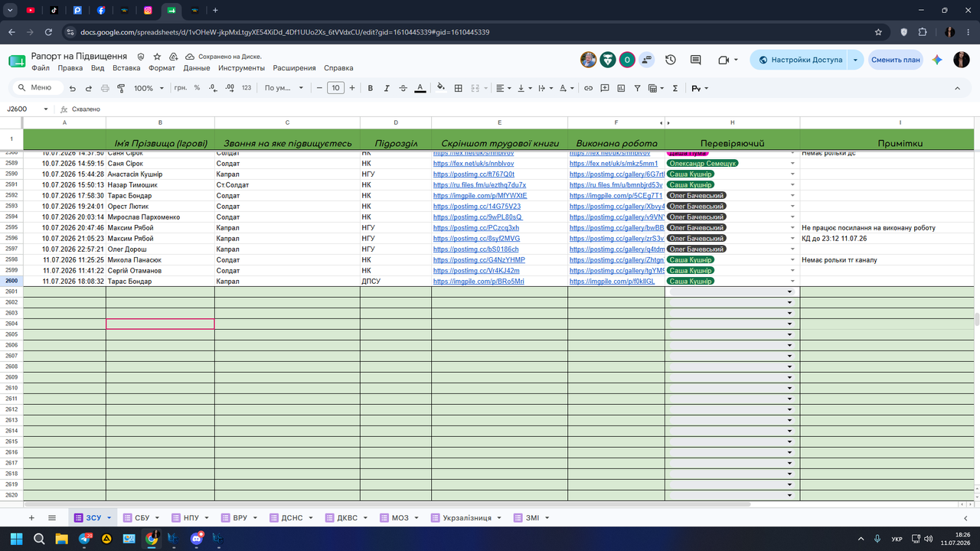The image size is (980, 551).
Task: Click the Move to folder icon
Action: [x=172, y=57]
